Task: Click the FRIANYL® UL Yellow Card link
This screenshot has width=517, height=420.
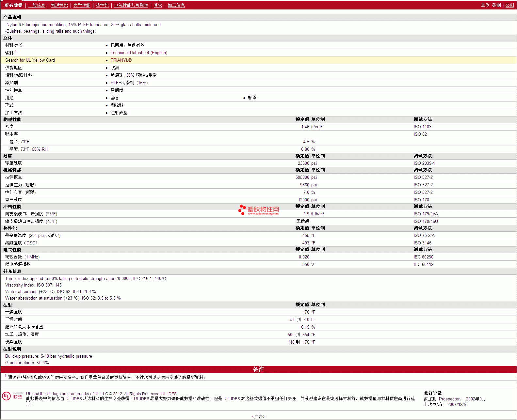Action: coord(121,60)
